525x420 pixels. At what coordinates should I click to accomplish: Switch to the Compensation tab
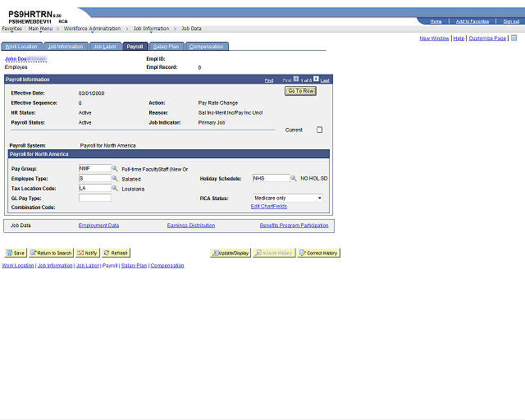coord(206,47)
